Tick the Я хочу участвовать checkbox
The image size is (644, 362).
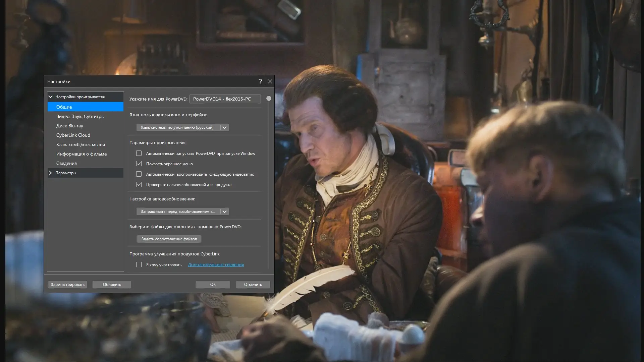pos(139,265)
